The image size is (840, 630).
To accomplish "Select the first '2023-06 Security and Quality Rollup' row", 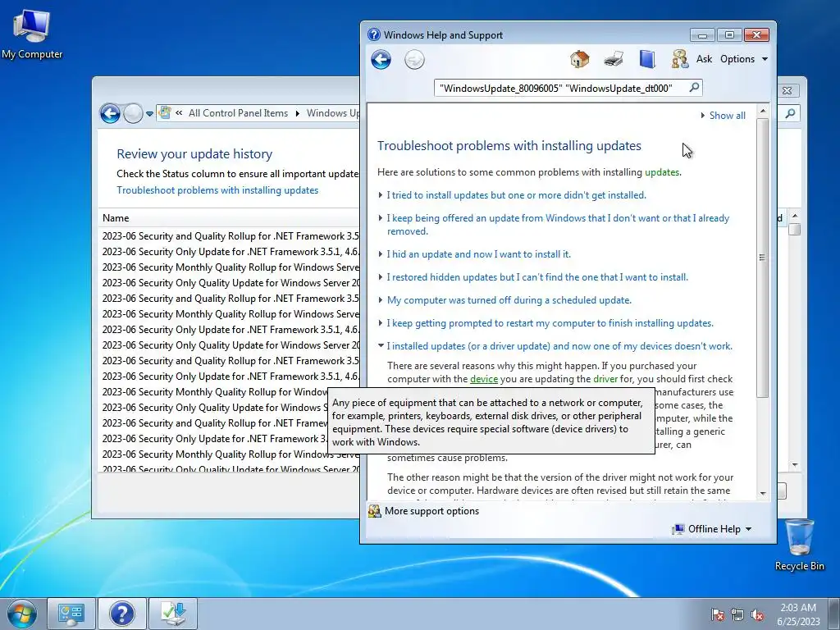I will 231,236.
